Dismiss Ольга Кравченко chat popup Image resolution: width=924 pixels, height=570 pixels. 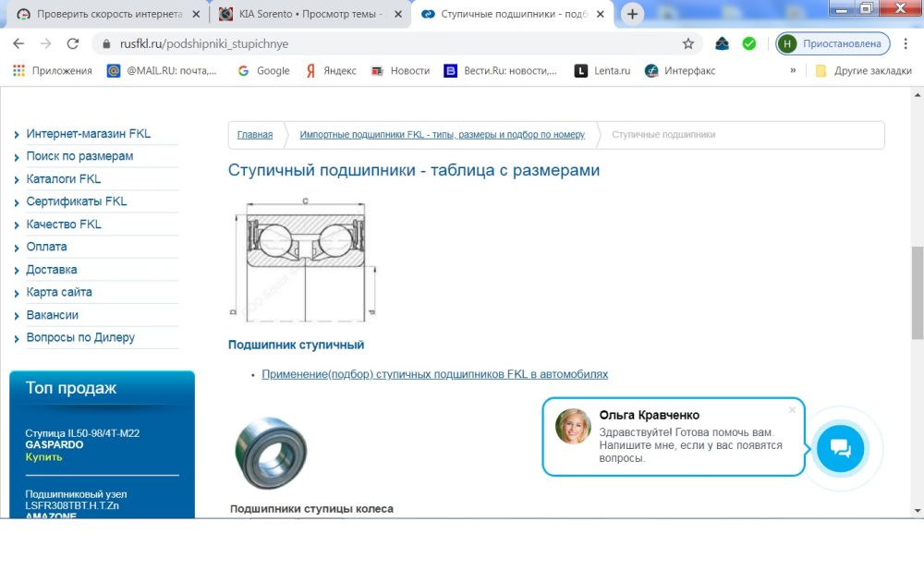[792, 410]
